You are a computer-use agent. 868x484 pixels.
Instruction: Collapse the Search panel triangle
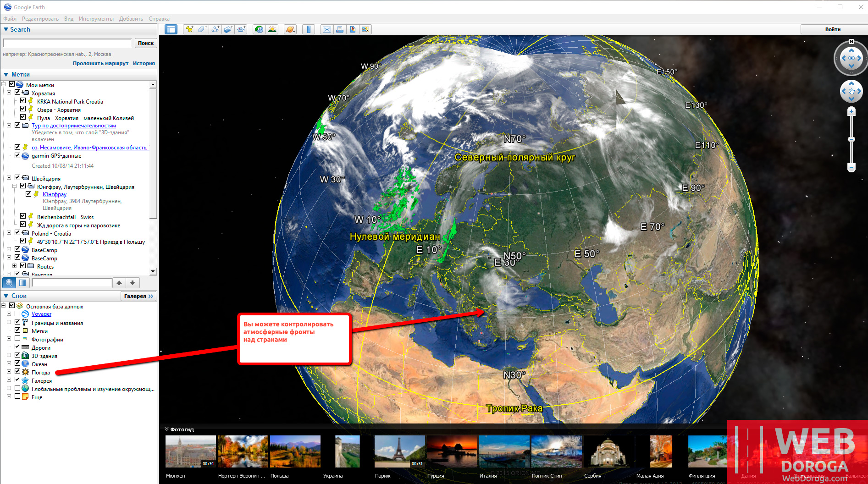click(x=6, y=29)
